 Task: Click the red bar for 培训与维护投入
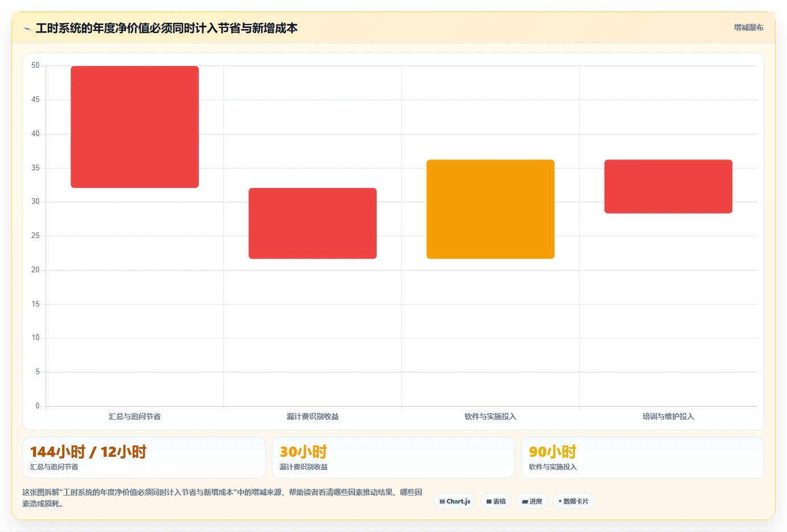668,186
